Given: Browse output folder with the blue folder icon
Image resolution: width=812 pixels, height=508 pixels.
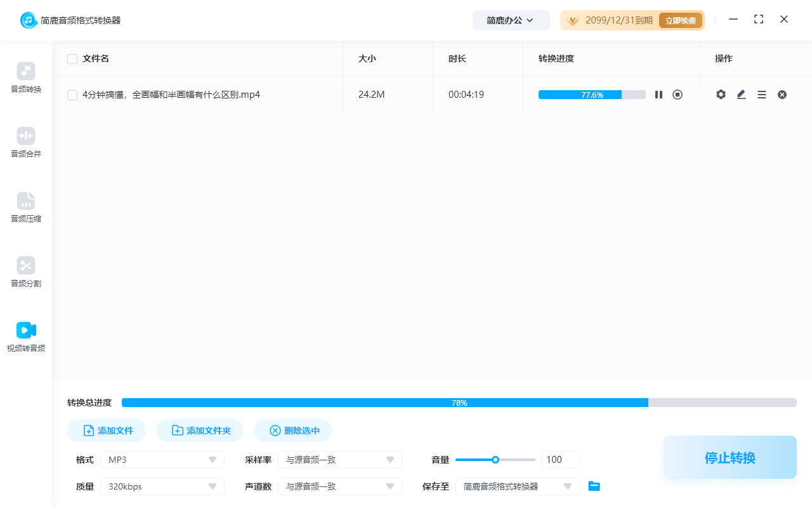Looking at the screenshot, I should (x=594, y=486).
